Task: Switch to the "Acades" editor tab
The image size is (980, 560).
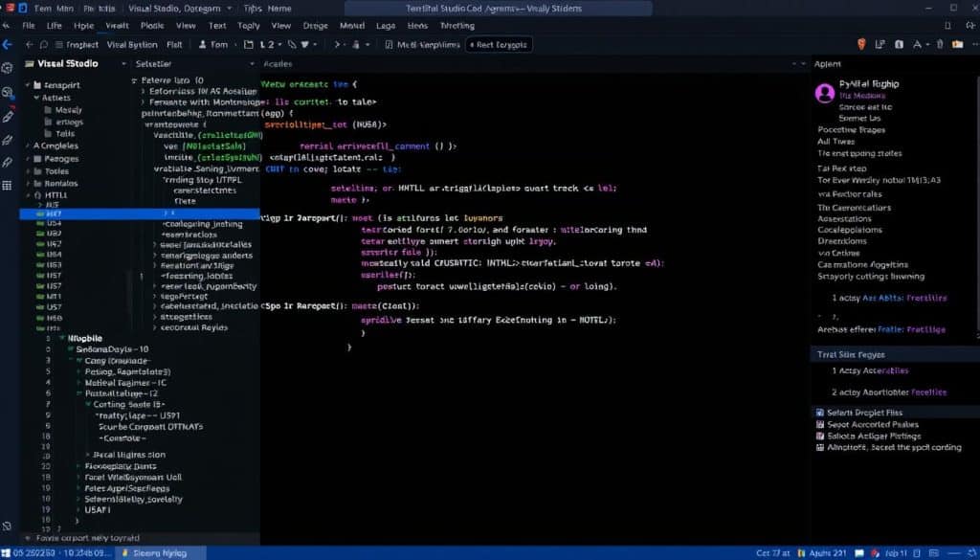Action: 278,64
